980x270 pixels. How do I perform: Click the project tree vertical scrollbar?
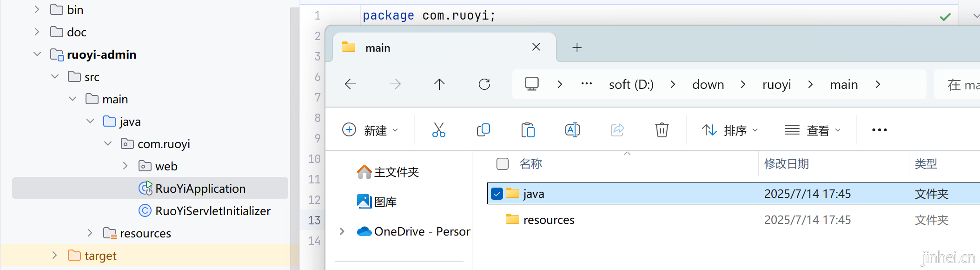[x=294, y=138]
